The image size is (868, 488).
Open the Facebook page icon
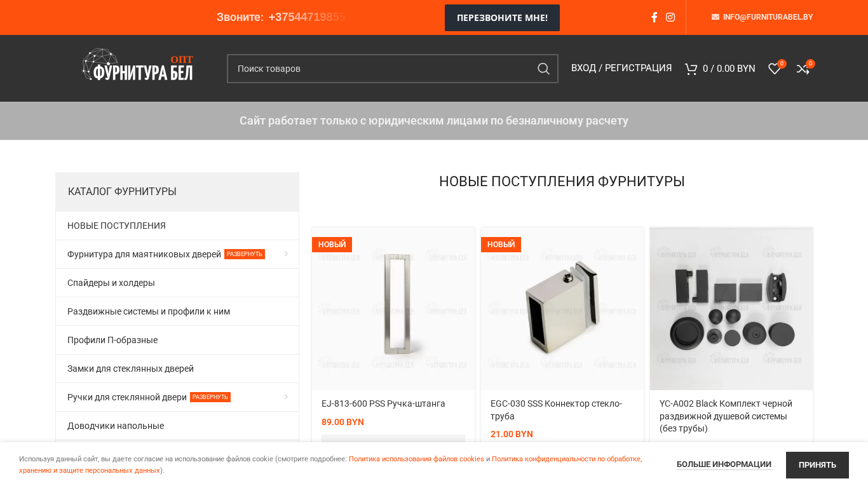(654, 17)
